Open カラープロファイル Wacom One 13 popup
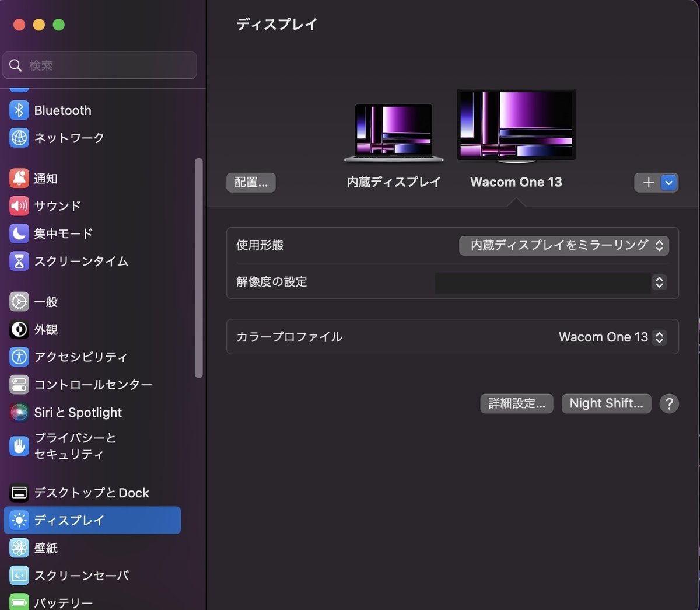This screenshot has width=700, height=610. click(x=612, y=337)
